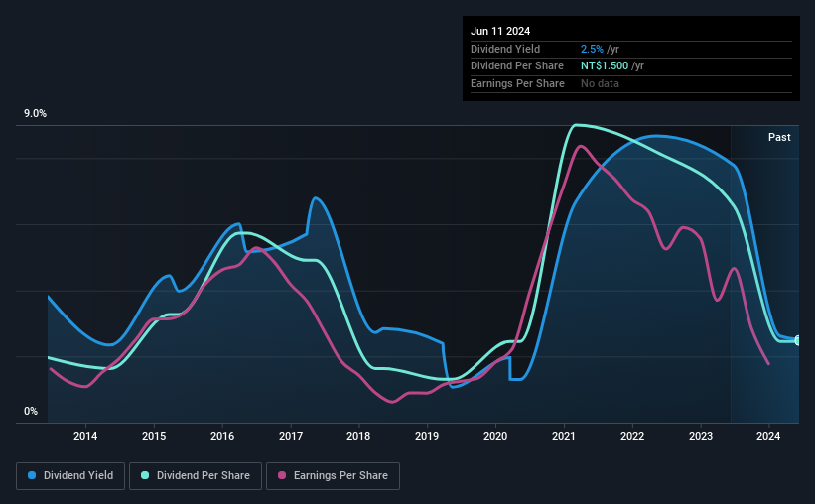Click the 2015 x-axis label
815x504 pixels.
[x=154, y=436]
